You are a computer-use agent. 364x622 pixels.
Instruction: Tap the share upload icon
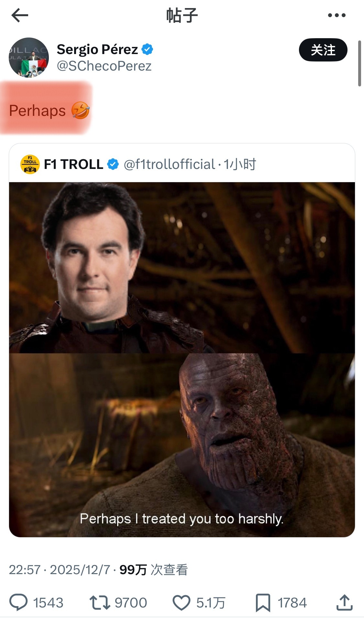(344, 603)
